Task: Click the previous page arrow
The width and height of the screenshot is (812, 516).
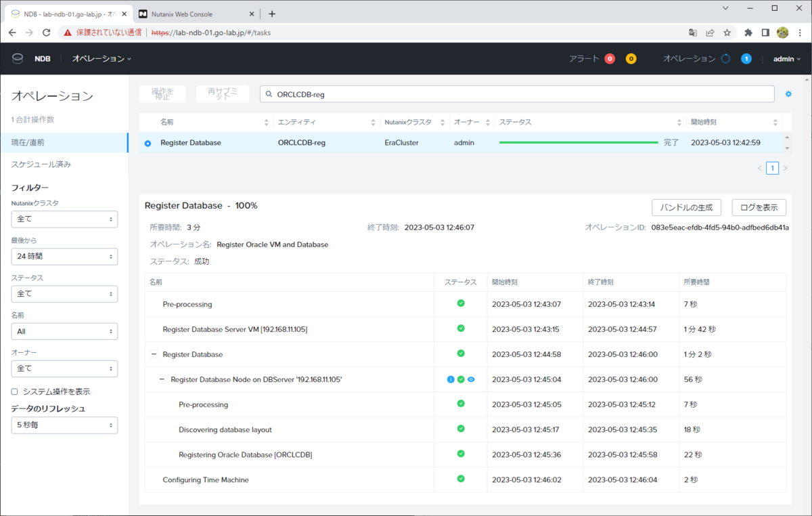Action: 759,168
